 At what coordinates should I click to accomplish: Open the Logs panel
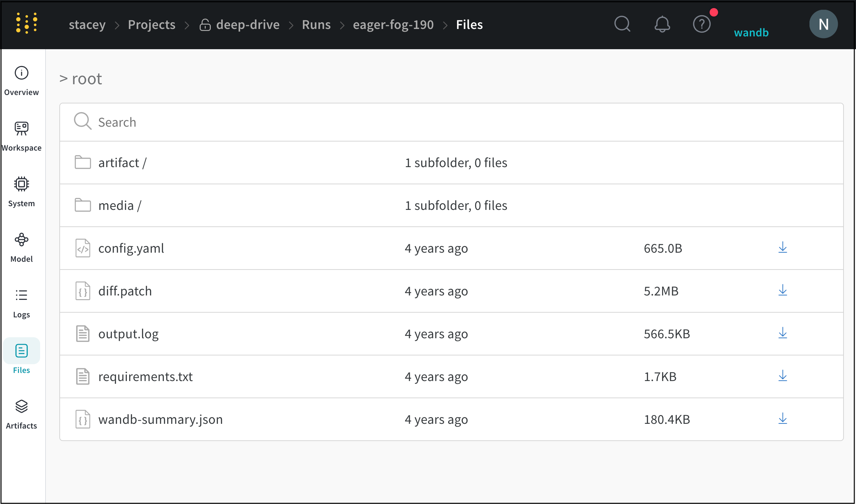tap(22, 303)
